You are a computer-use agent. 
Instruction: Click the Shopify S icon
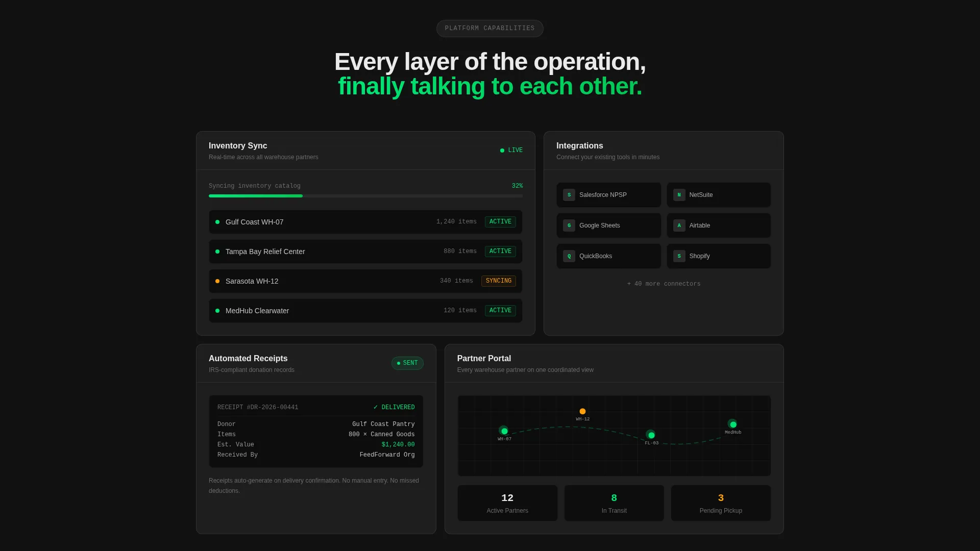point(679,256)
